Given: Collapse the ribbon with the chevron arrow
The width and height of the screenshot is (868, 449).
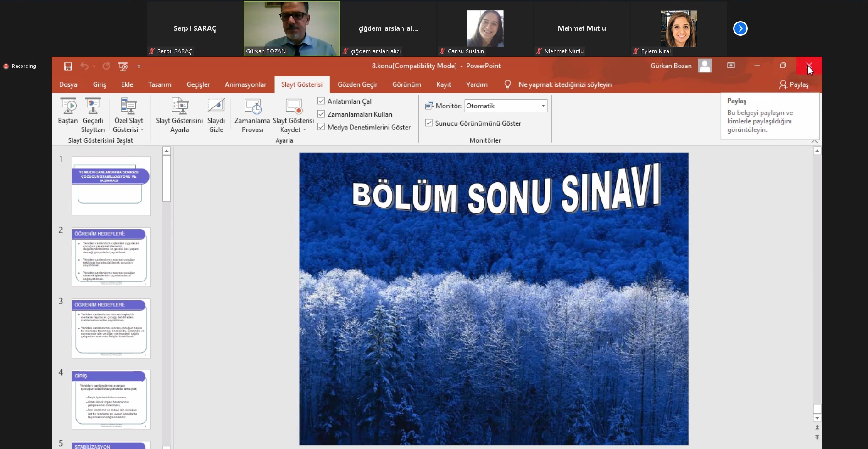Looking at the screenshot, I should tap(815, 141).
